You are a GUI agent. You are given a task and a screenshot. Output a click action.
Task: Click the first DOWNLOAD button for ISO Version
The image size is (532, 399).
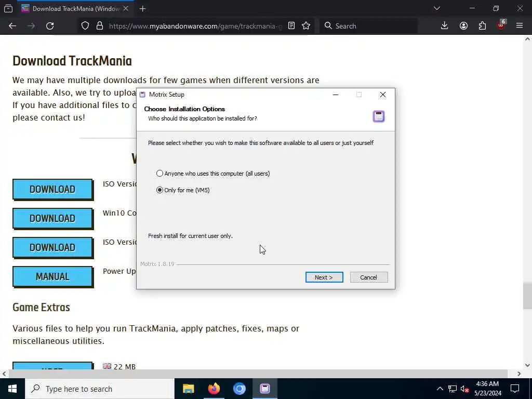[52, 189]
